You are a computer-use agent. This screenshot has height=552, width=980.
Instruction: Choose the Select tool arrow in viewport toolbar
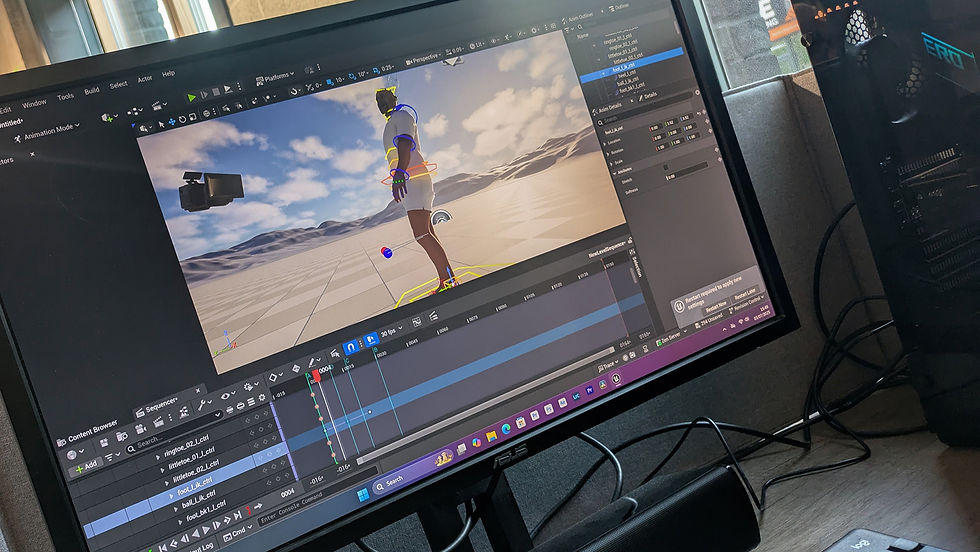(x=161, y=124)
